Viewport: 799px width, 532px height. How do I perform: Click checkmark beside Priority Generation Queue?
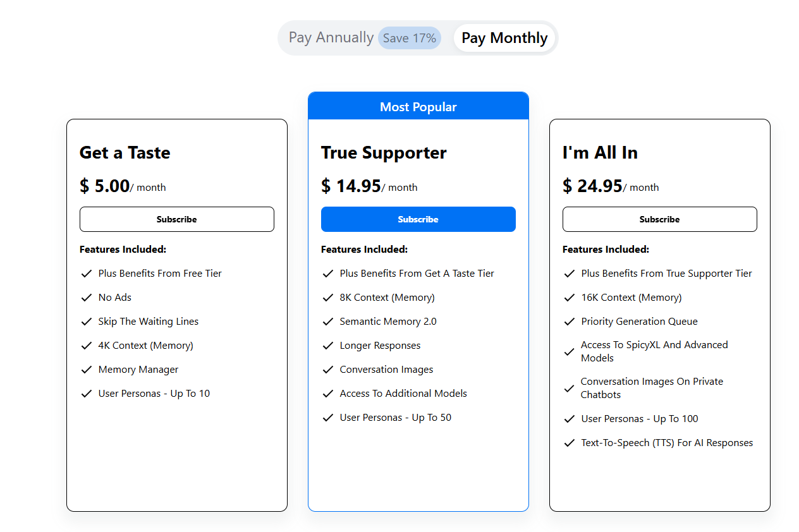coord(570,322)
